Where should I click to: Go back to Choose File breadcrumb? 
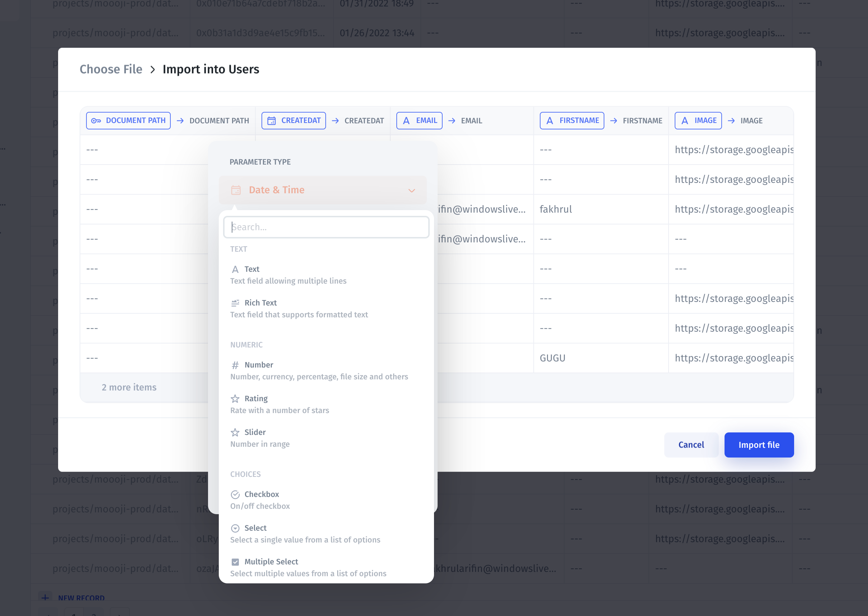111,70
